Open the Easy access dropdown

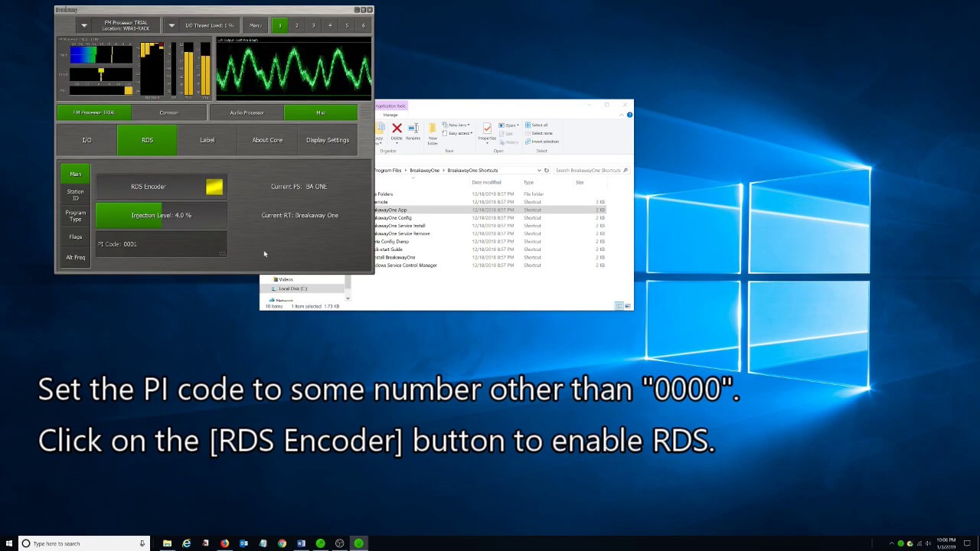click(457, 133)
